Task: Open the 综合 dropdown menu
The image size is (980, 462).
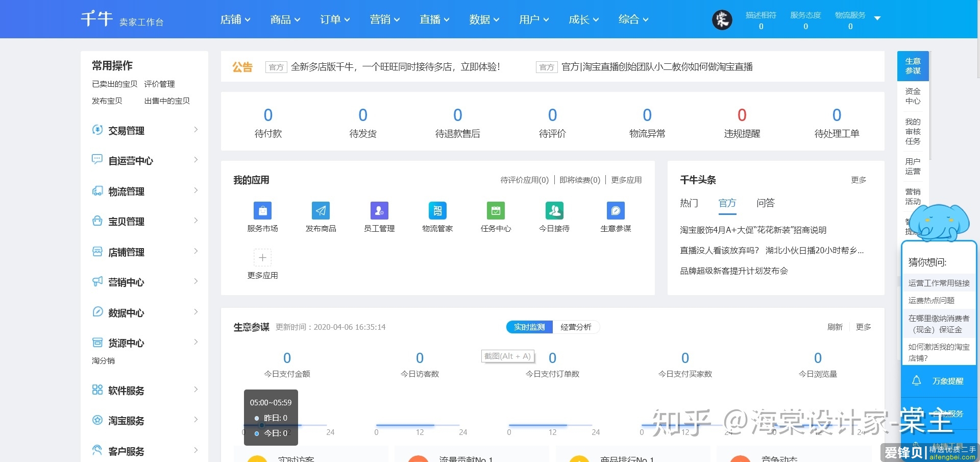Action: tap(633, 19)
